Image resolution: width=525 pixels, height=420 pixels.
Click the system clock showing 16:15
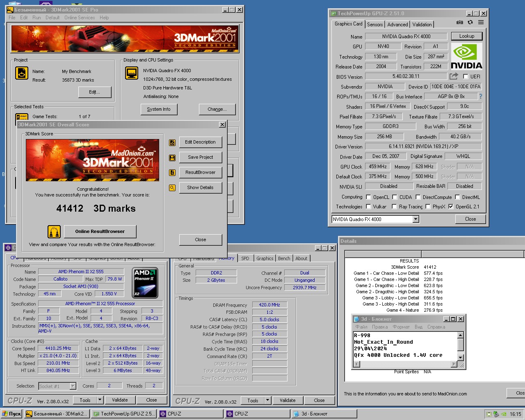tap(516, 414)
